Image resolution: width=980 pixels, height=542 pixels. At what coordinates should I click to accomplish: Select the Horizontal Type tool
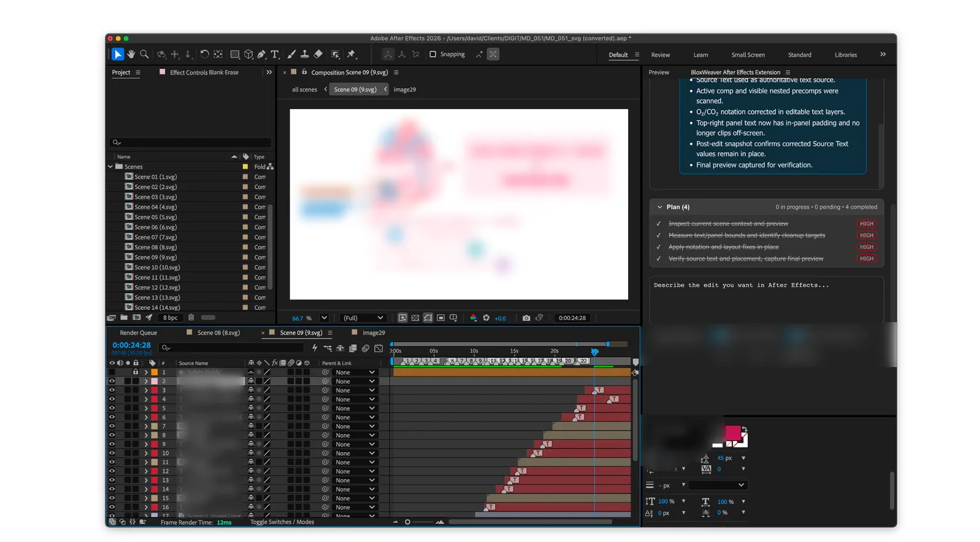275,54
